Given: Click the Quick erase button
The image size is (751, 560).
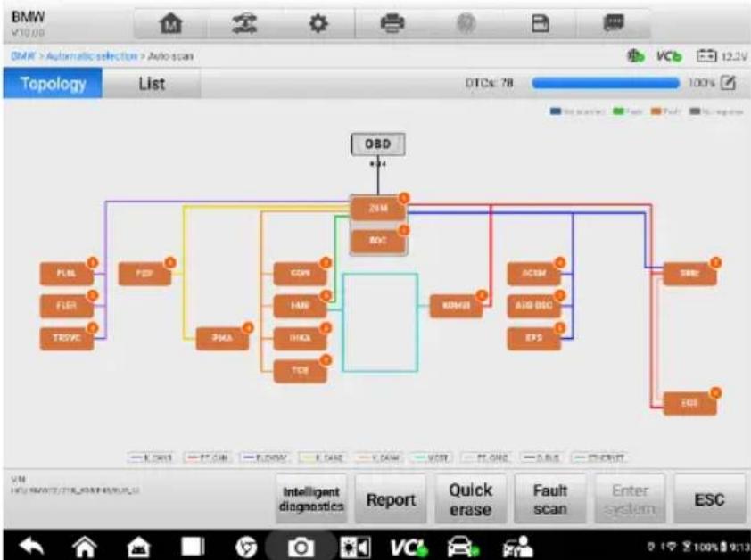Looking at the screenshot, I should click(470, 498).
